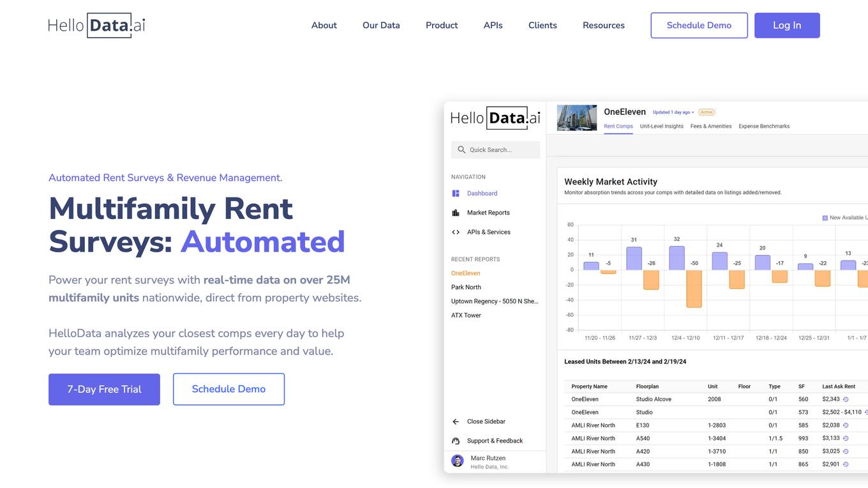Open the Resources menu item
868x488 pixels.
(604, 26)
